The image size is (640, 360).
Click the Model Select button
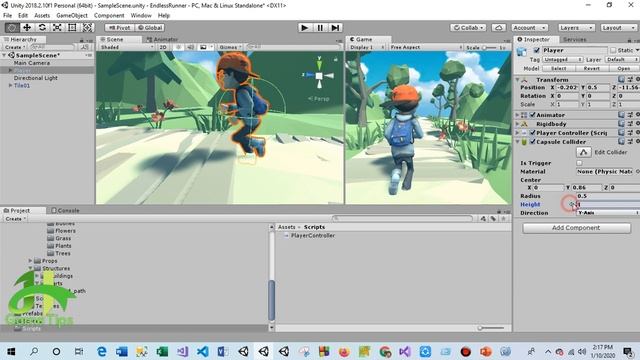pos(559,68)
